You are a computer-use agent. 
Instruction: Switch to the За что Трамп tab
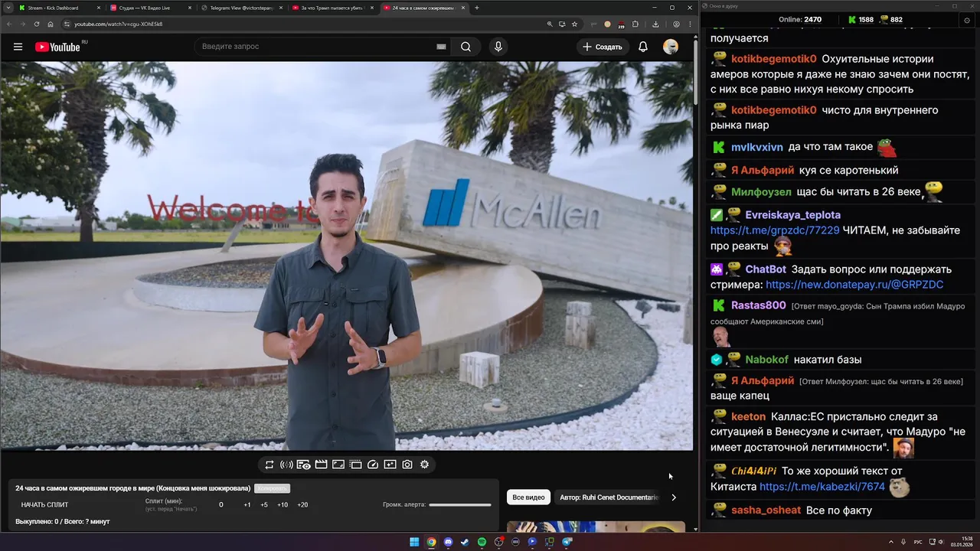(334, 8)
